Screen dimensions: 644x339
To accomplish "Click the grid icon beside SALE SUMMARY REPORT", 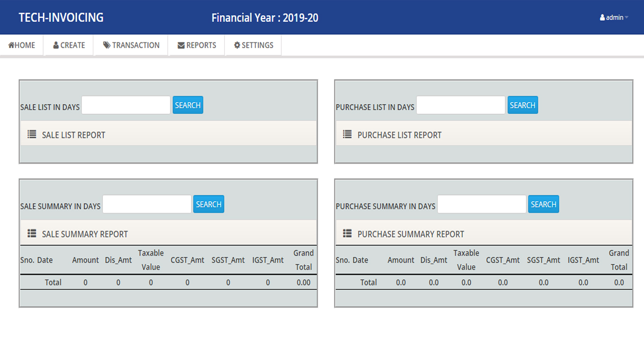I will [32, 233].
